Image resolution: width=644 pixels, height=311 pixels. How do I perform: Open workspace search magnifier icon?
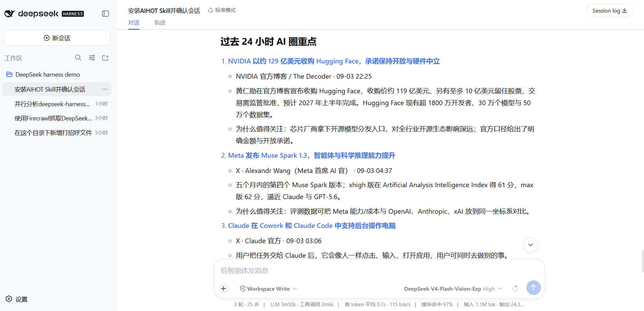pyautogui.click(x=78, y=58)
